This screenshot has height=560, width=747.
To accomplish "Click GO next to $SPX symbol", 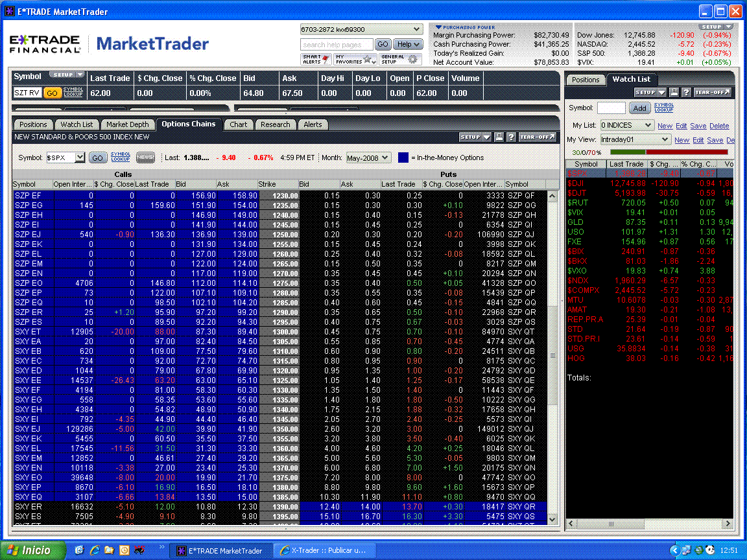I will click(97, 157).
